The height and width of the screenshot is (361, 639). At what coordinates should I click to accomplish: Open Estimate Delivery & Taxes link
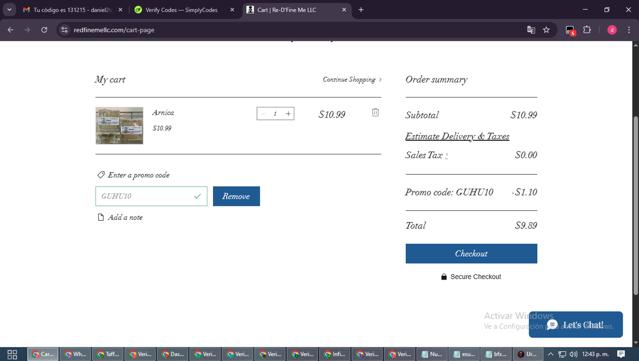click(x=457, y=136)
